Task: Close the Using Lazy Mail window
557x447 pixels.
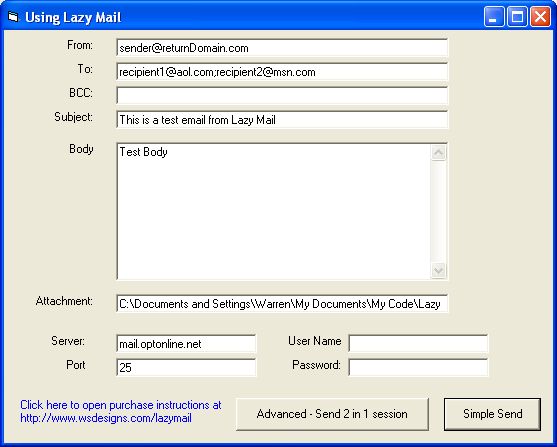Action: (x=540, y=17)
